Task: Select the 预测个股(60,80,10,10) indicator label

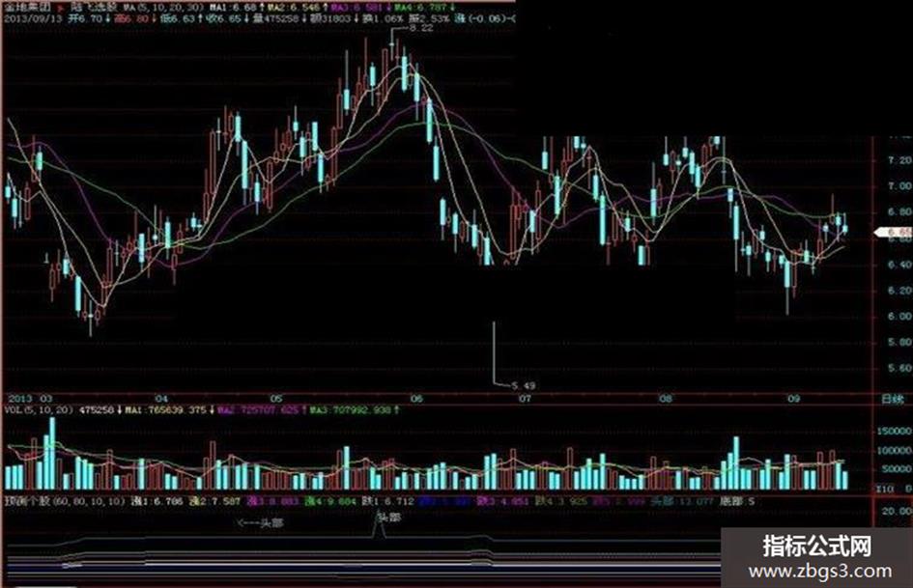Action: point(65,501)
